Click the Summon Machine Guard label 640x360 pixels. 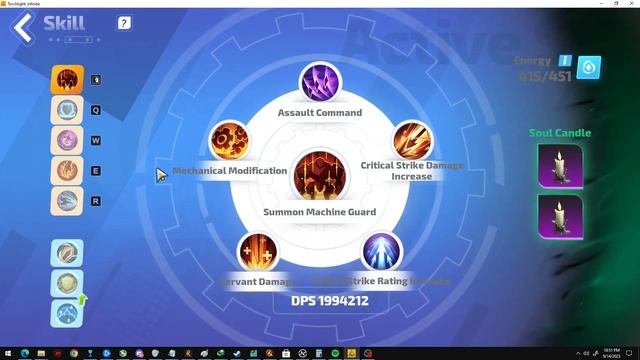[320, 212]
